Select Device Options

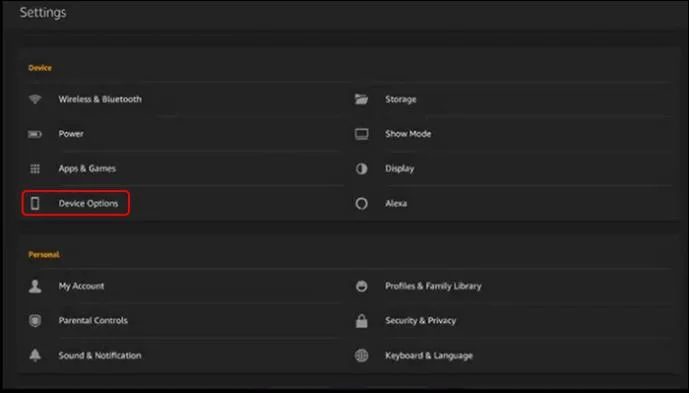tap(88, 203)
